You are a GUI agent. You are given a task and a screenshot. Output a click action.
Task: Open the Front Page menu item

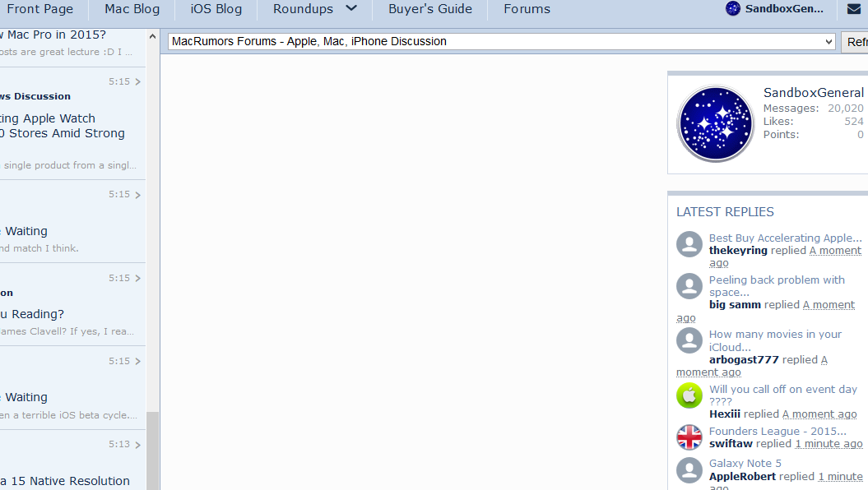[39, 9]
